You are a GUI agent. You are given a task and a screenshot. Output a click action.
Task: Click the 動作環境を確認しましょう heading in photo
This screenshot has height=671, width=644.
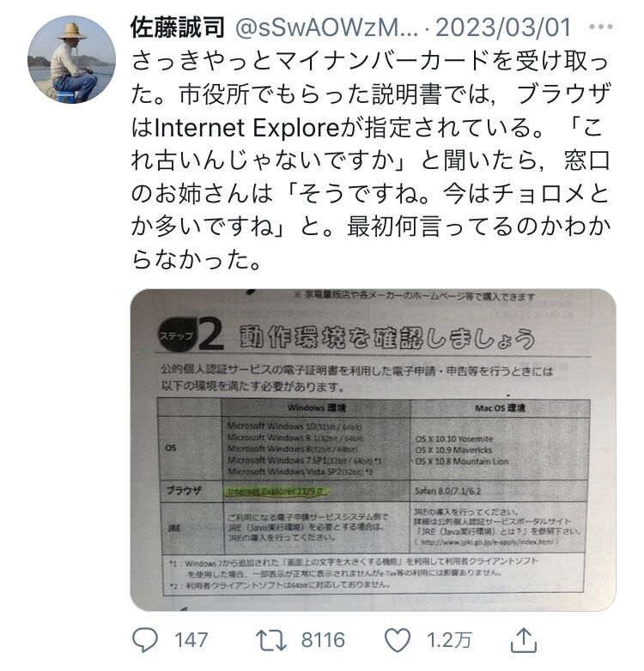tap(387, 337)
